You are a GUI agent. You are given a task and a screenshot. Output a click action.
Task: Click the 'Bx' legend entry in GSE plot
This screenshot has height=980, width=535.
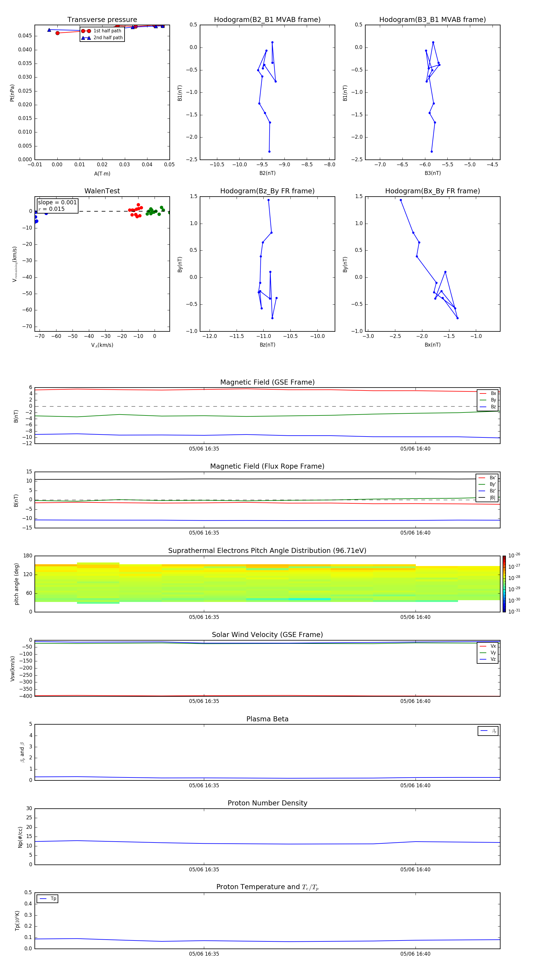(488, 393)
